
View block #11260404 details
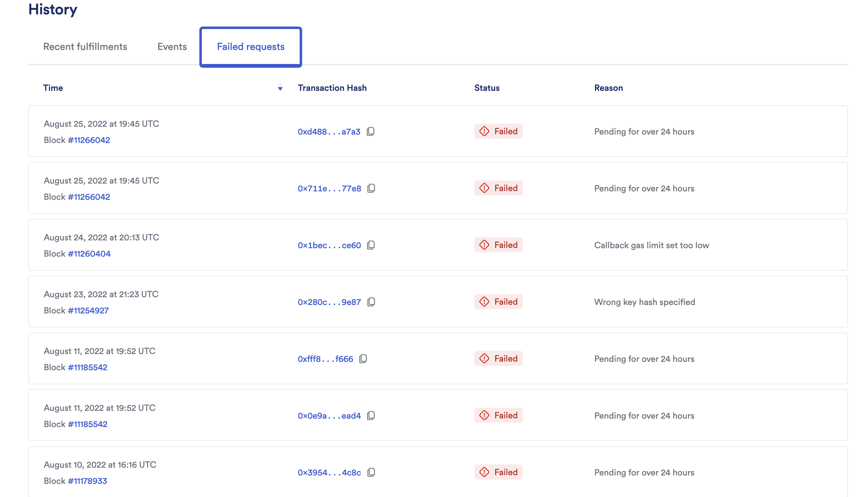click(x=90, y=253)
